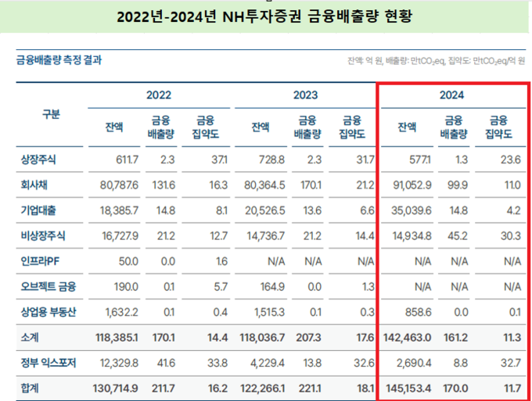The height and width of the screenshot is (401, 532).
Task: Click cell value 577.1 in 상장주식 row
Action: click(x=420, y=159)
